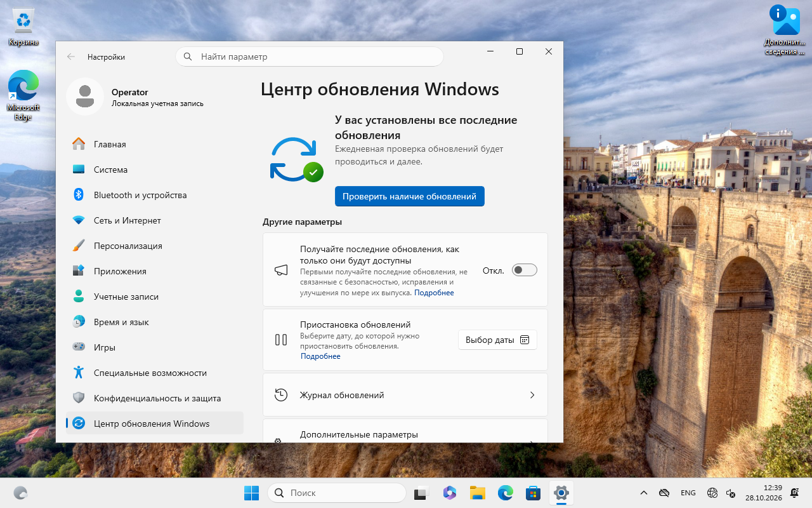This screenshot has width=812, height=508.
Task: Select Центр обновления Windows in sidebar
Action: click(155, 424)
